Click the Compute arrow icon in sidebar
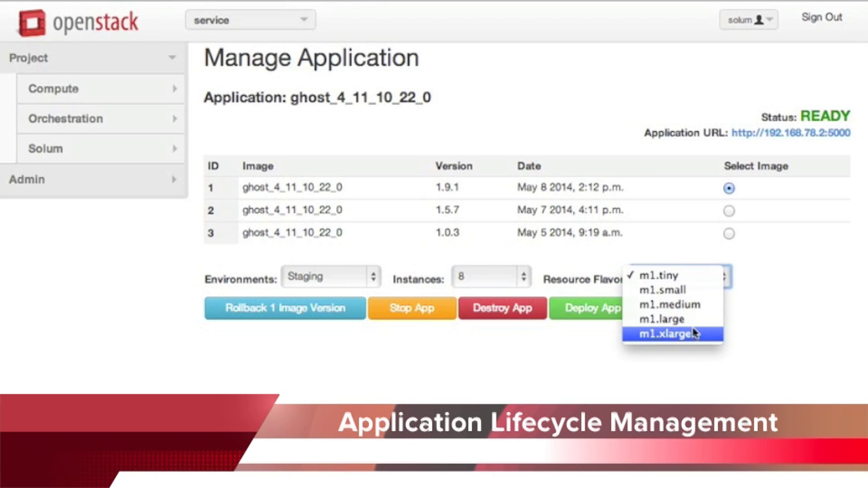 pyautogui.click(x=175, y=89)
